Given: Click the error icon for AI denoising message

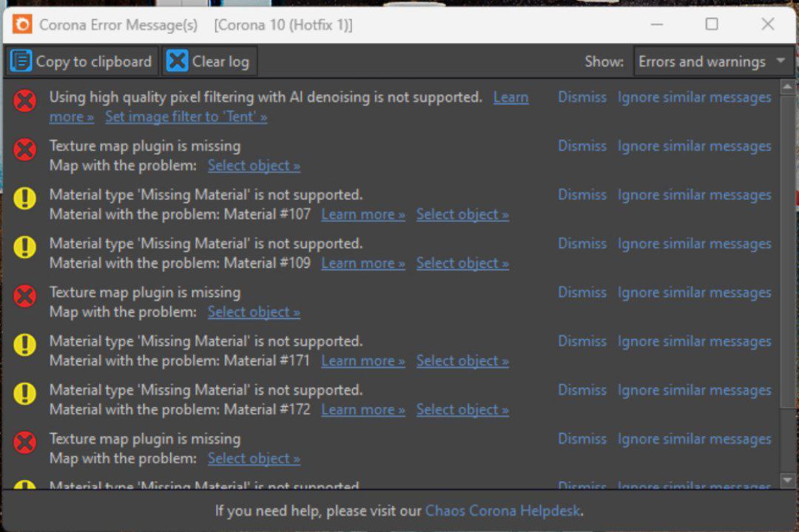Looking at the screenshot, I should pos(24,101).
